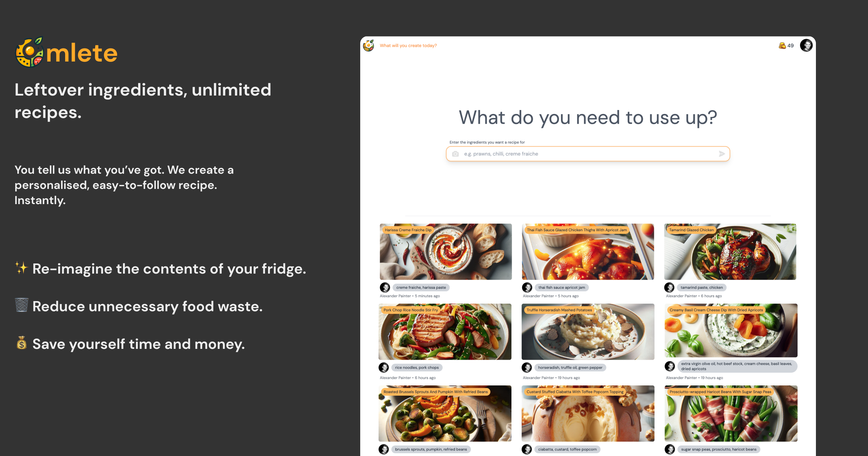868x456 pixels.
Task: Click the 'tamarind paste, chicken' ingredients tag
Action: 702,287
